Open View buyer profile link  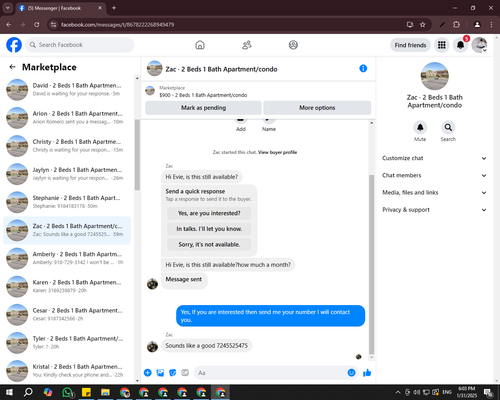[x=277, y=152]
